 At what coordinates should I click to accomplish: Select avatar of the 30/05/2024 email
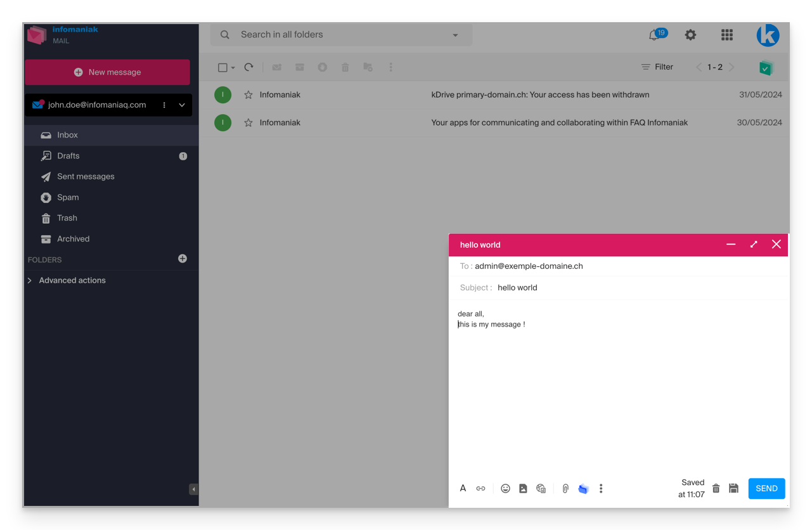click(x=222, y=123)
